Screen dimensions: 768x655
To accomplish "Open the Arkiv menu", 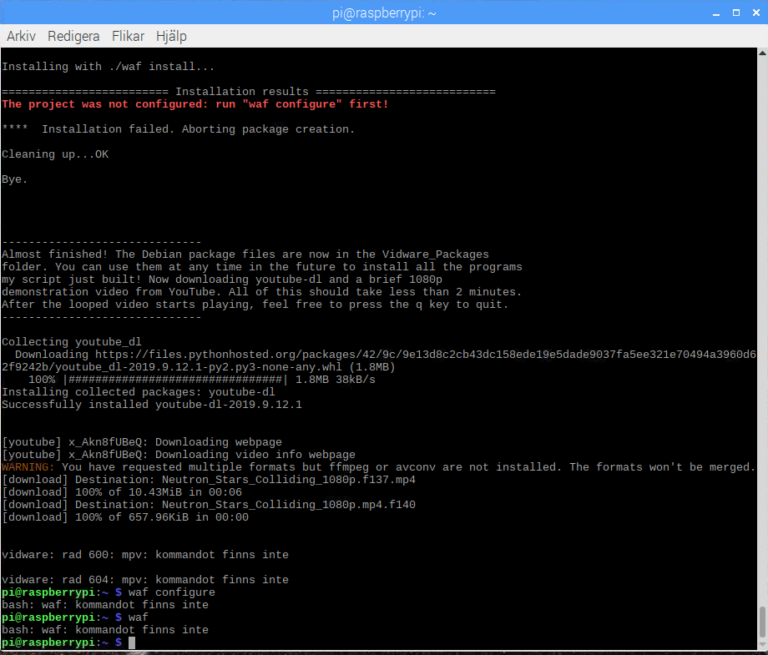I will [x=21, y=35].
